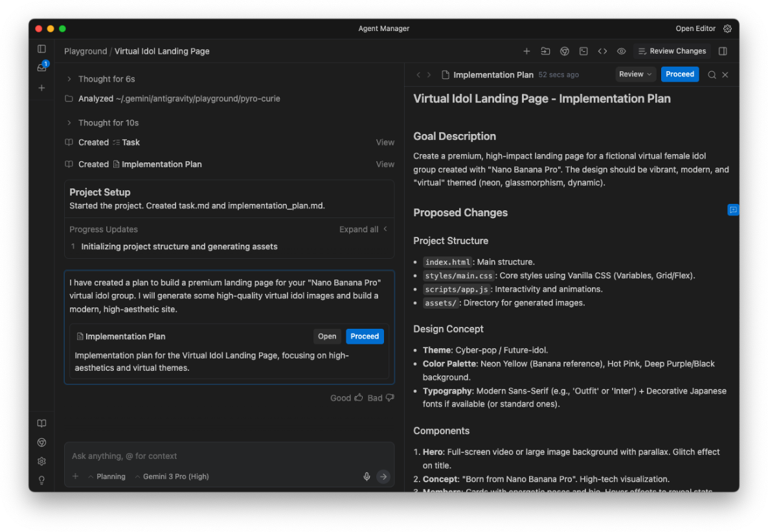
Task: Click Open on the Implementation Plan card
Action: pyautogui.click(x=327, y=337)
